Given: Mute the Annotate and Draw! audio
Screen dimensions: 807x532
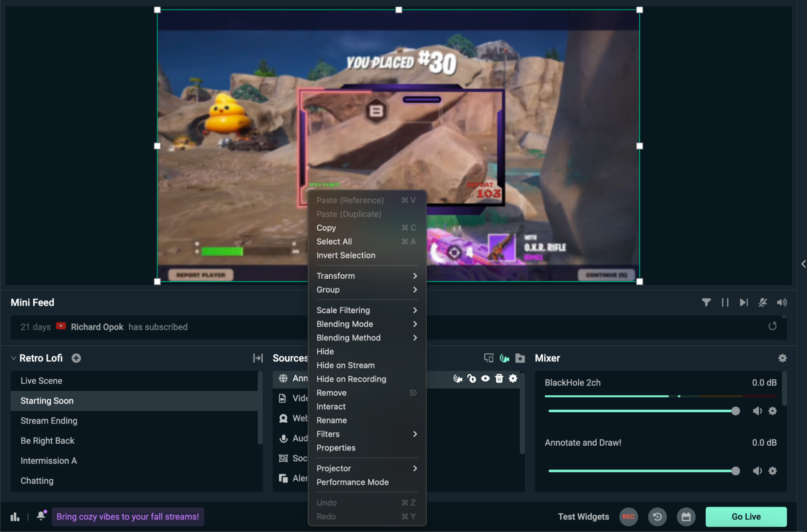Looking at the screenshot, I should 757,471.
